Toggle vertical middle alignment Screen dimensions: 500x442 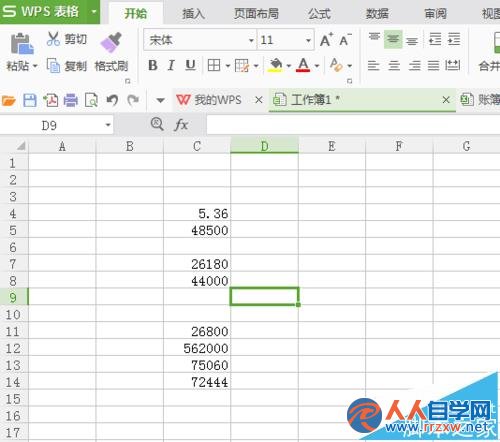pyautogui.click(x=393, y=39)
